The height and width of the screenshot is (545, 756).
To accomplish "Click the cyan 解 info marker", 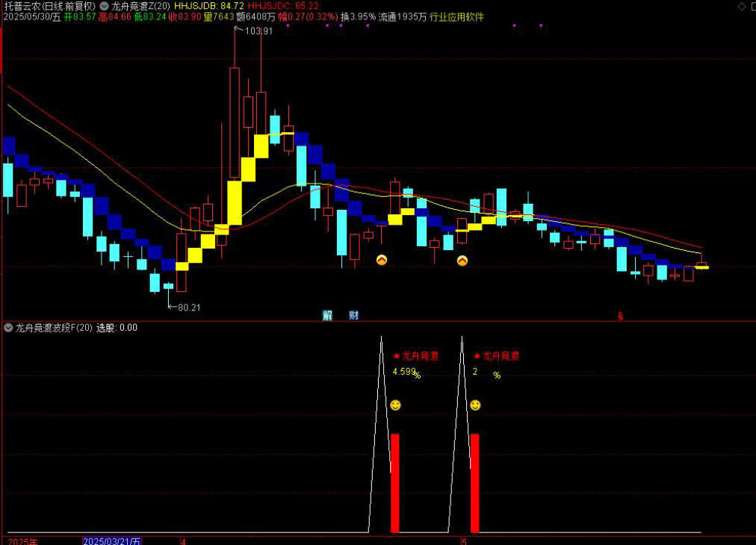I will 327,316.
